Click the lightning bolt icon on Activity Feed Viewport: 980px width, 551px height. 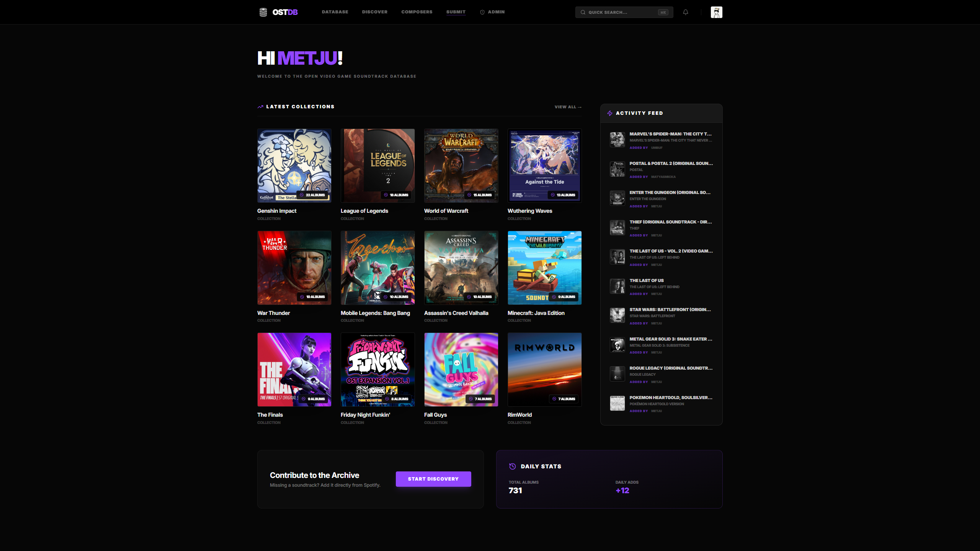coord(609,113)
